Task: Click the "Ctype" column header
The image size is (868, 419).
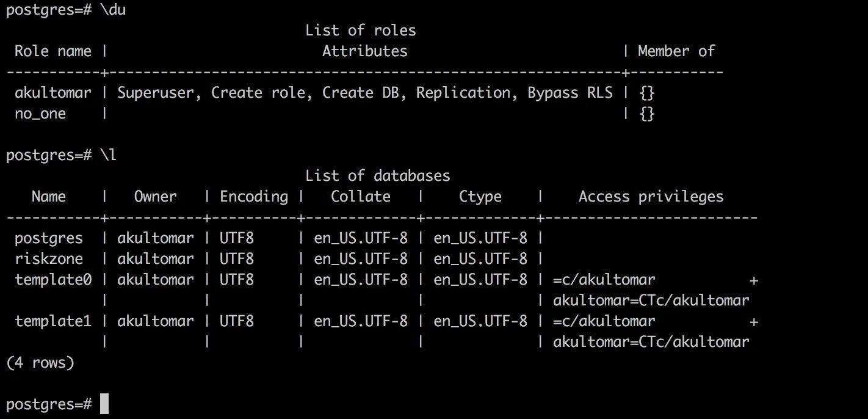Action: tap(480, 197)
